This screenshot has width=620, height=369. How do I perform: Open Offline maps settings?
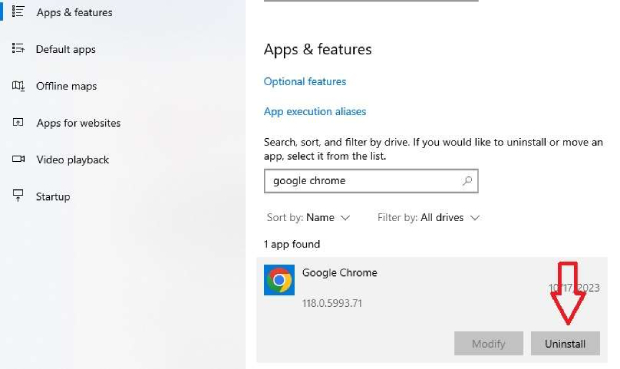click(x=66, y=86)
